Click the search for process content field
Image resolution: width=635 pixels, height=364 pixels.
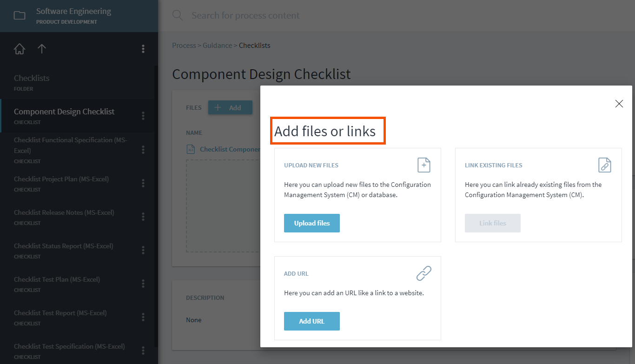(325, 15)
